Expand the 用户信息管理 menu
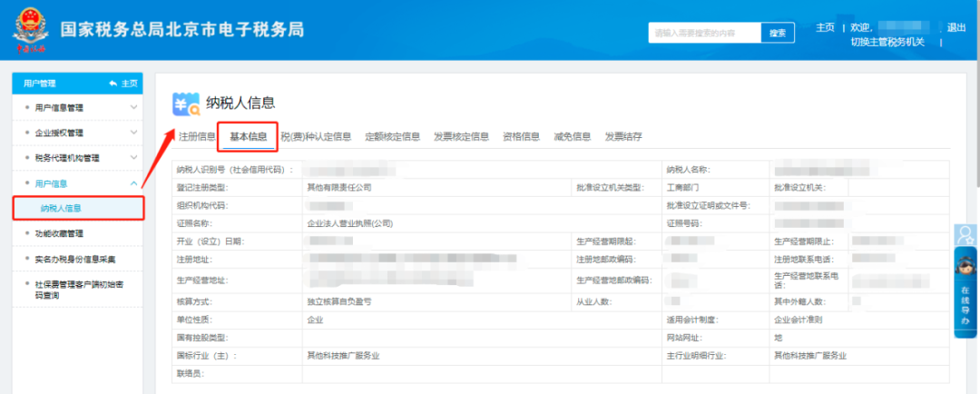 [78, 107]
